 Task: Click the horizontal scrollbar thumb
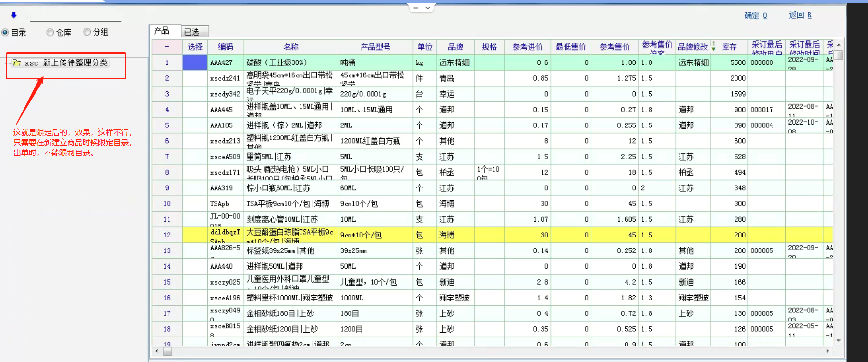(x=168, y=351)
